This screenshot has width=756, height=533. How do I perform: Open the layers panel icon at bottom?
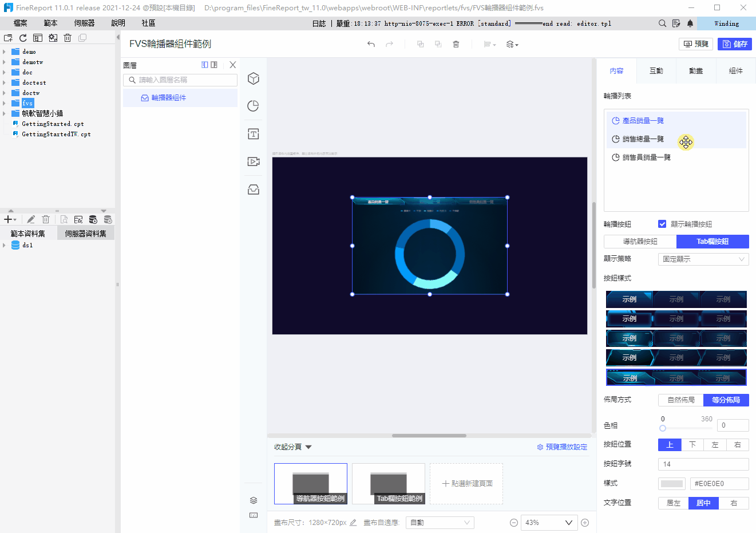point(254,500)
